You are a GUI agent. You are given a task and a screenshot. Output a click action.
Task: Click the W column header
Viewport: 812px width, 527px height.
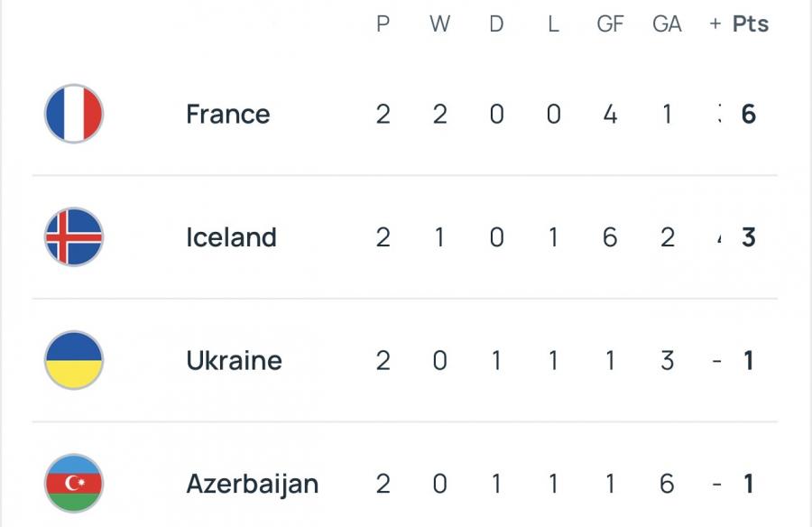tap(439, 24)
